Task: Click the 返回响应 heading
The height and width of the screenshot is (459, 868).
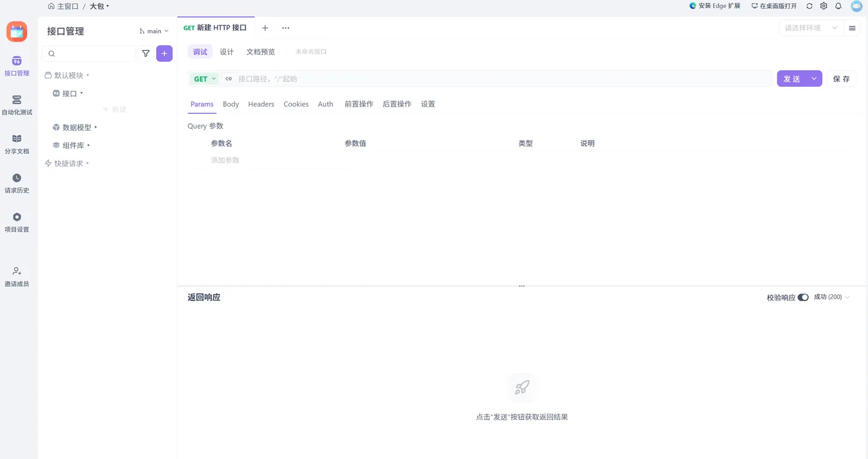Action: tap(204, 297)
